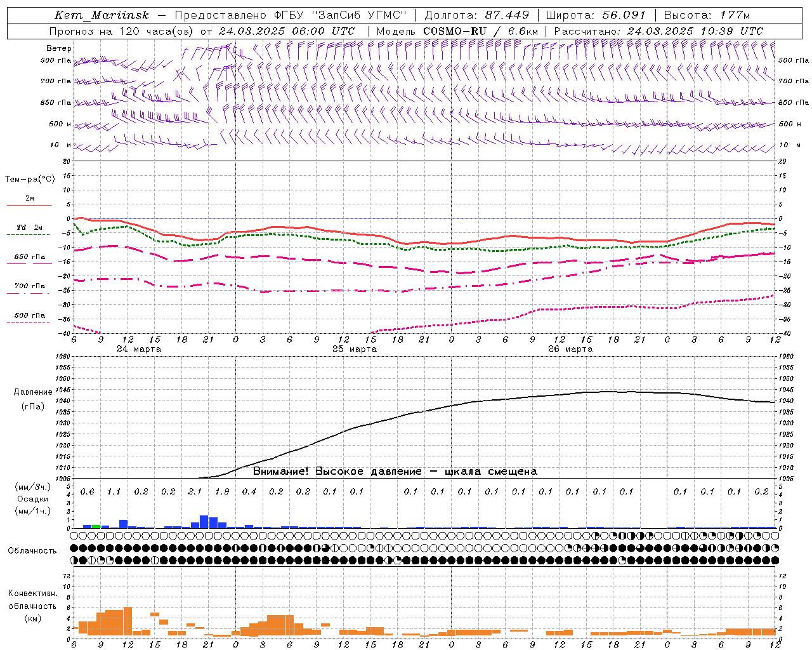Image resolution: width=812 pixels, height=650 pixels.
Task: Click the Тем-ра(°C) temperature axis label
Action: click(30, 180)
